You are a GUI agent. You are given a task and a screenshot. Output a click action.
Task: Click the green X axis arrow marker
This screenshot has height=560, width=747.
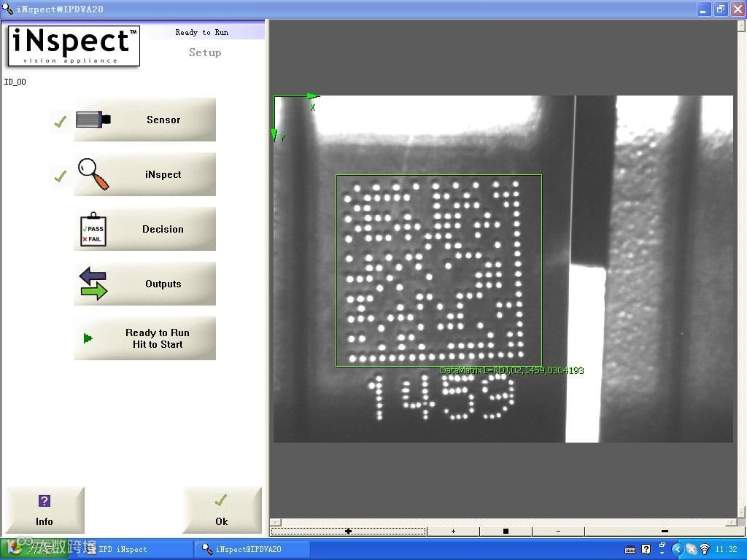[x=312, y=97]
